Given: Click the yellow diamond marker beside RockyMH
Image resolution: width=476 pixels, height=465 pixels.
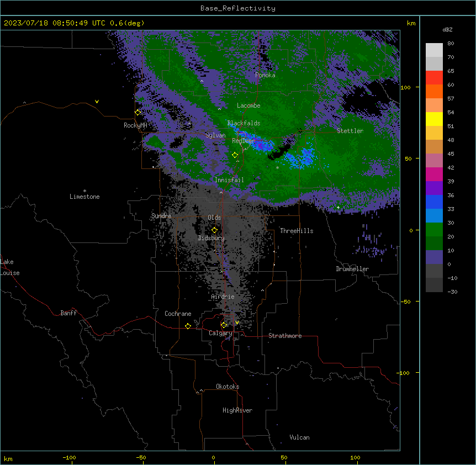Looking at the screenshot, I should pos(138,112).
